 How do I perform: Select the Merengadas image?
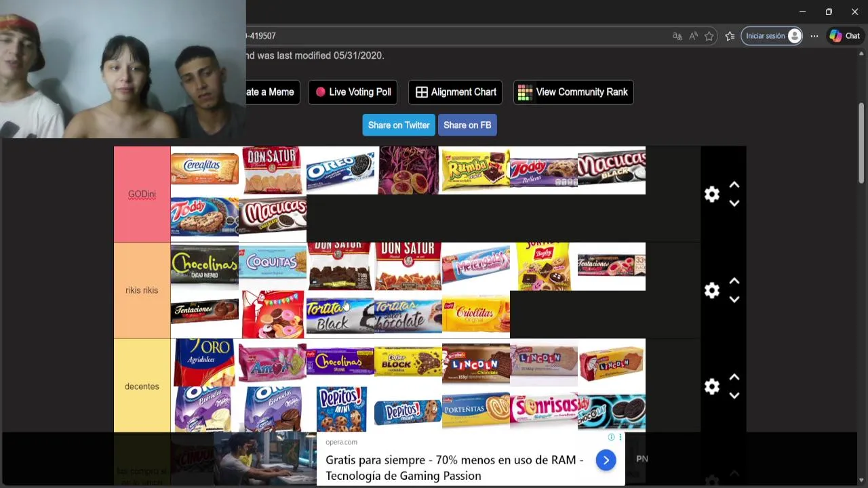click(x=476, y=266)
